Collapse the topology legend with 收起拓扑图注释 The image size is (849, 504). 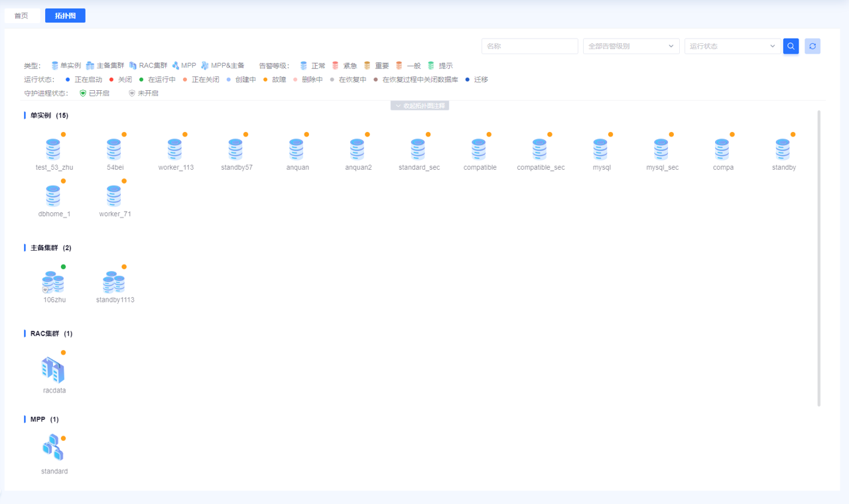(x=420, y=106)
